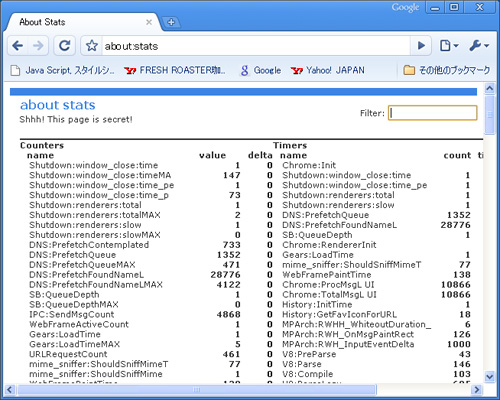Click the forward navigation arrow
This screenshot has height=400, width=500.
(38, 46)
